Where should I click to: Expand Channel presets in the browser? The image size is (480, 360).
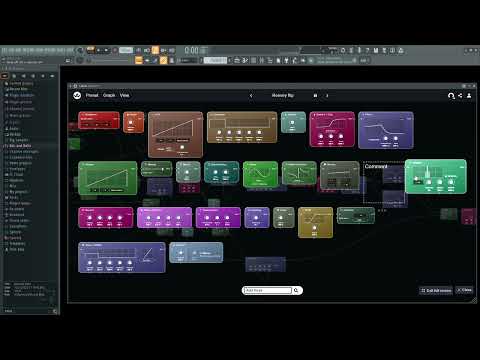pyautogui.click(x=22, y=109)
